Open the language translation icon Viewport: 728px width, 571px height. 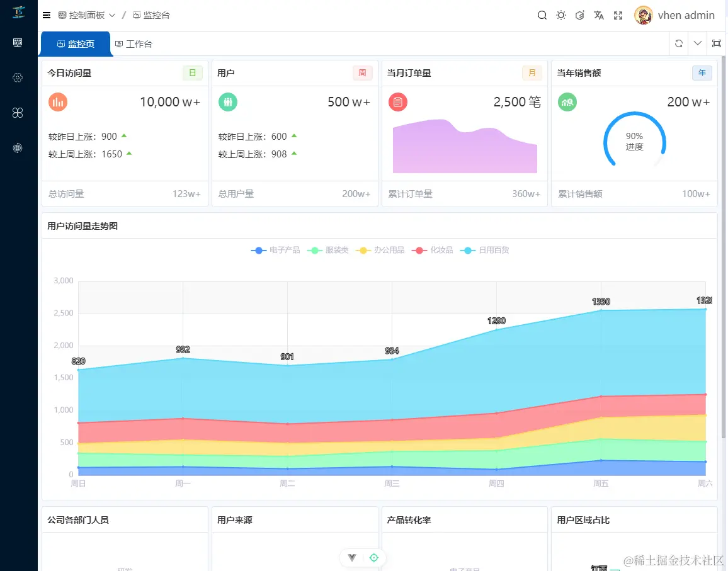pyautogui.click(x=598, y=15)
